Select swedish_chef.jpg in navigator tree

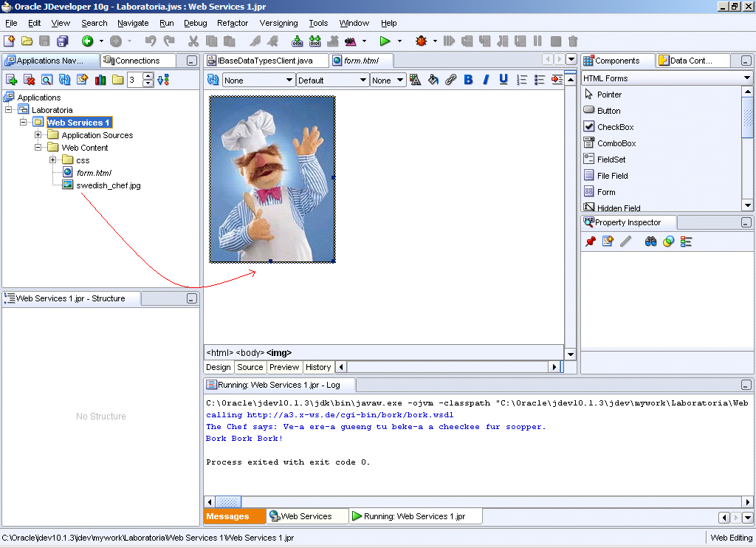pos(109,185)
